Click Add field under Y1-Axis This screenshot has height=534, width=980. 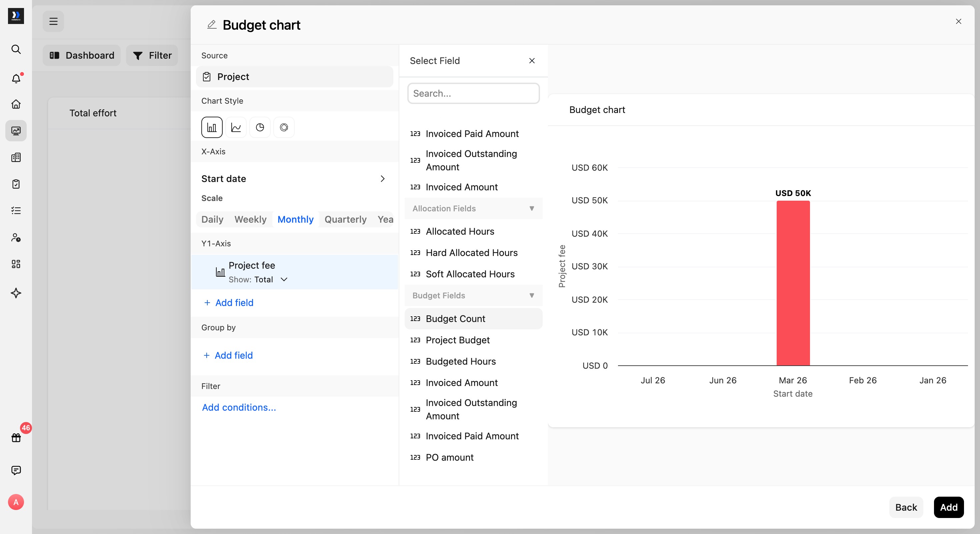229,303
